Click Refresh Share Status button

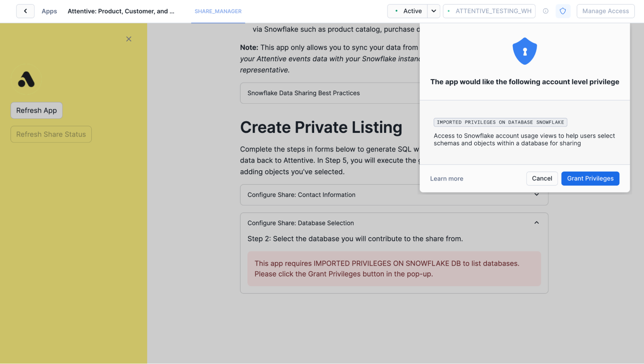click(x=51, y=134)
